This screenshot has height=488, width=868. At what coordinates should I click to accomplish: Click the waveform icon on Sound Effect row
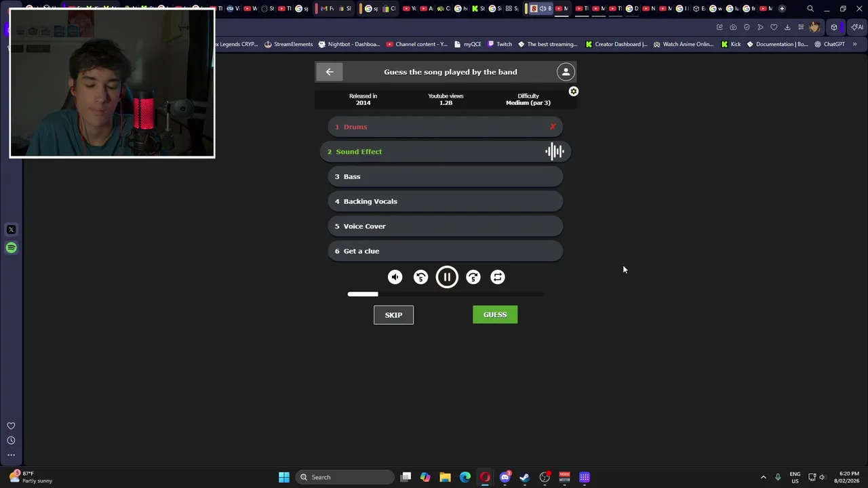(555, 152)
